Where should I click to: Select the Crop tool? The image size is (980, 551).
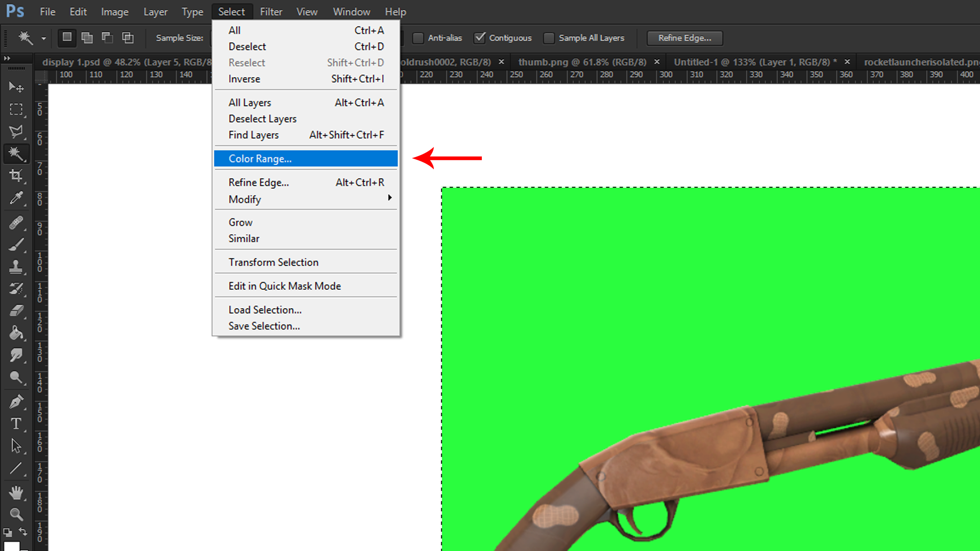coord(16,176)
